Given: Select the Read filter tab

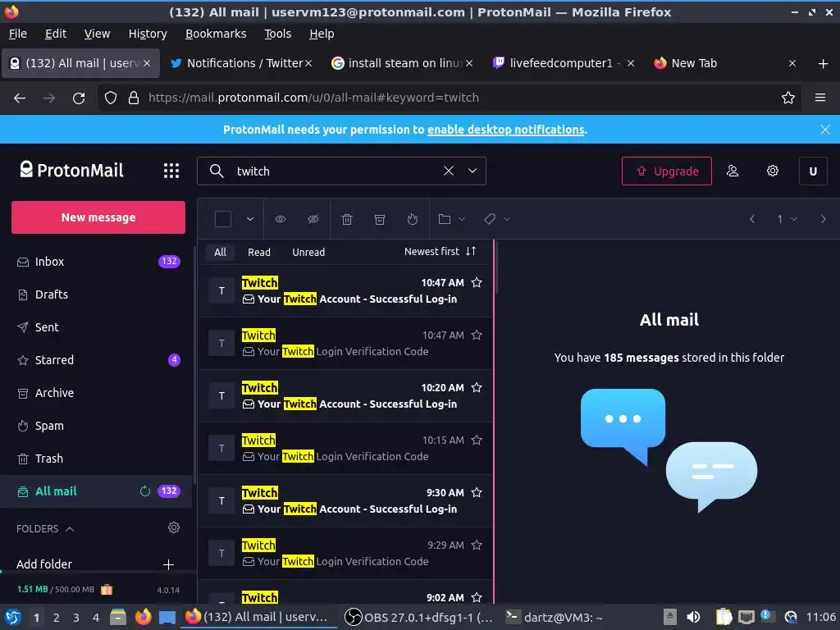Looking at the screenshot, I should click(x=258, y=252).
